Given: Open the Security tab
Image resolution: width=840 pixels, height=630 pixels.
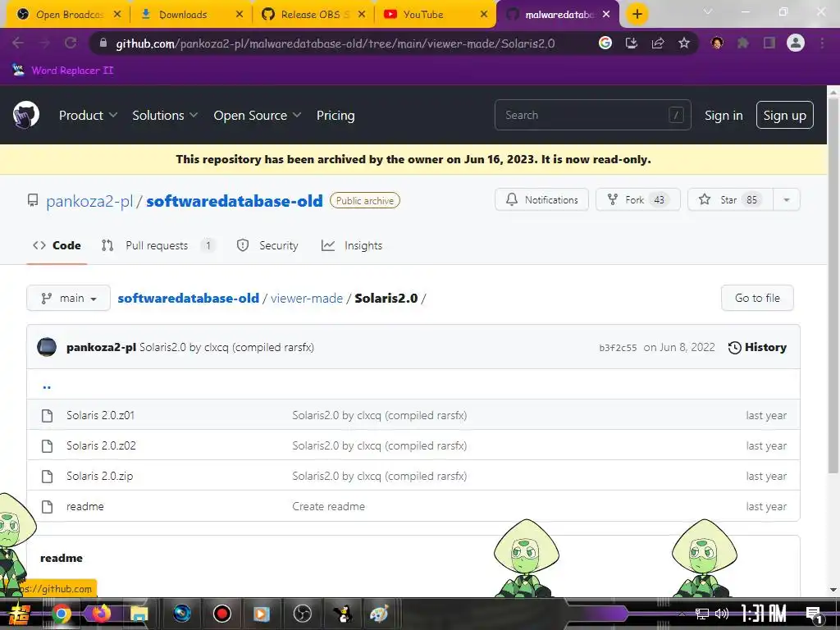Looking at the screenshot, I should tap(267, 245).
